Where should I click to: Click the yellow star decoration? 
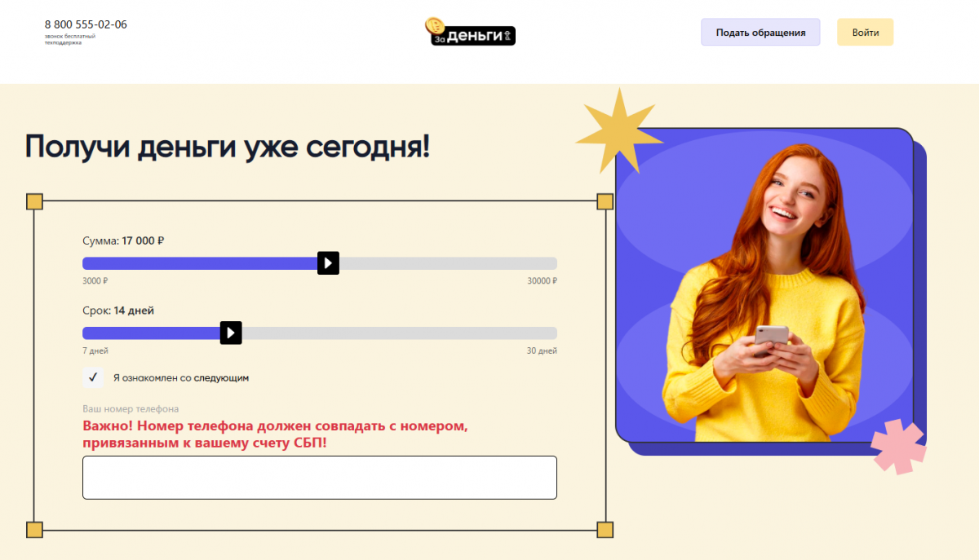pyautogui.click(x=609, y=130)
